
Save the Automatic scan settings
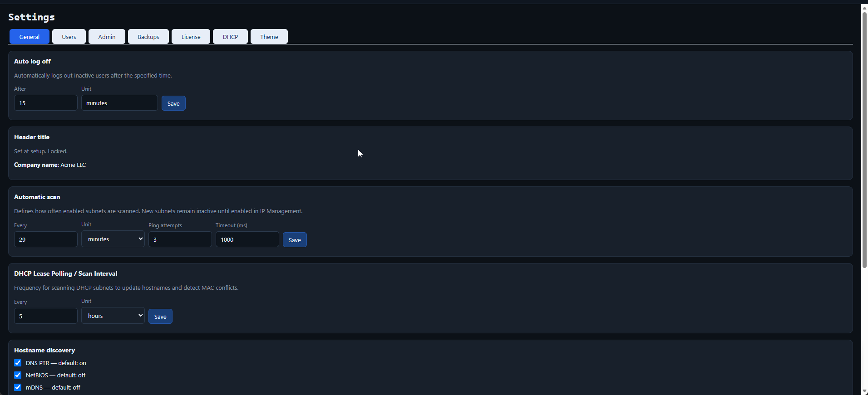point(295,240)
